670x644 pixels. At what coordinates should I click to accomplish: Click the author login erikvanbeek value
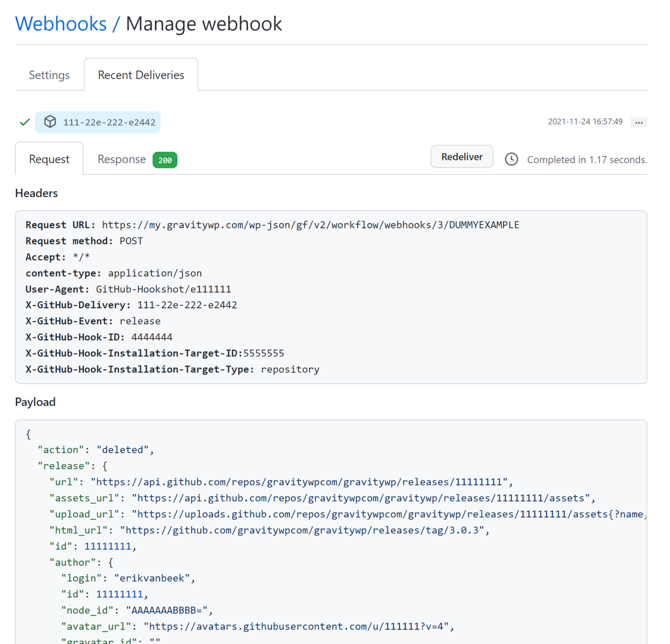pos(154,578)
